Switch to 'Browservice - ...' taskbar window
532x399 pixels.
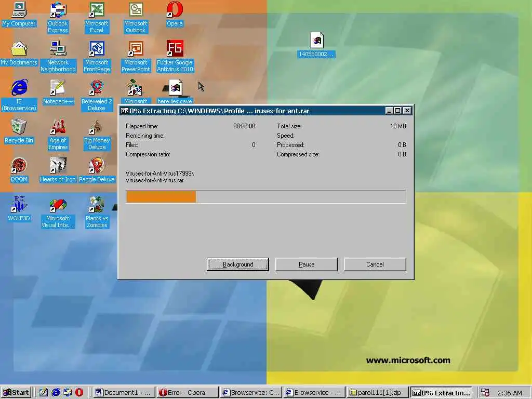pyautogui.click(x=314, y=392)
